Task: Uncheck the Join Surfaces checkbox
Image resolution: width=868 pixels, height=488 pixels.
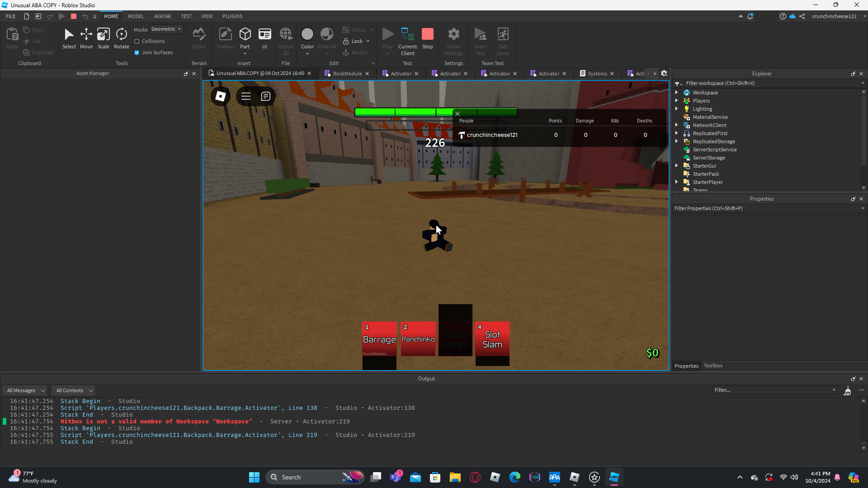Action: [137, 52]
